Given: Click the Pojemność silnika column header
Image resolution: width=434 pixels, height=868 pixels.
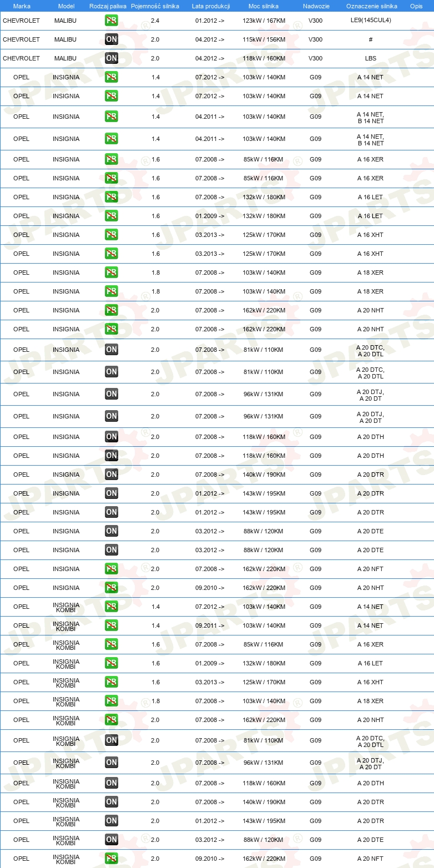Looking at the screenshot, I should 155,6.
